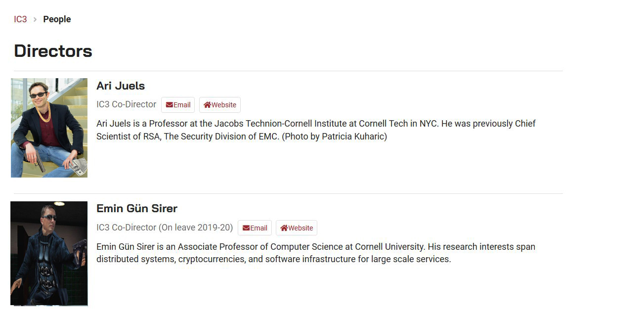
Task: Click the home icon in Ari Juels' Website button
Action: (207, 105)
